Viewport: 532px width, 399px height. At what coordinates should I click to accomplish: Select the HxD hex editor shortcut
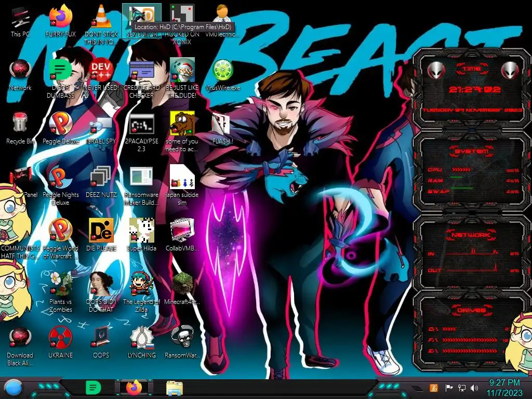click(141, 21)
